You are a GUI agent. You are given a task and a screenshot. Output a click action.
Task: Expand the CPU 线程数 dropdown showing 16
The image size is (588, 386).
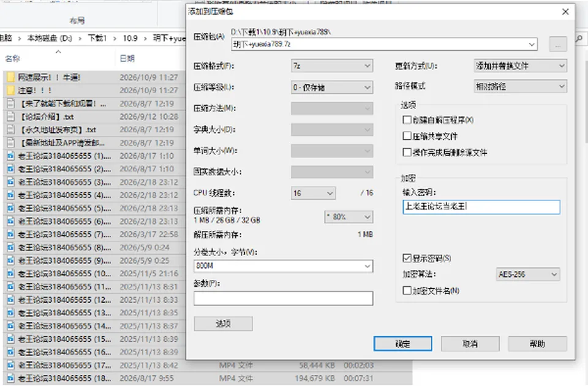pyautogui.click(x=313, y=193)
